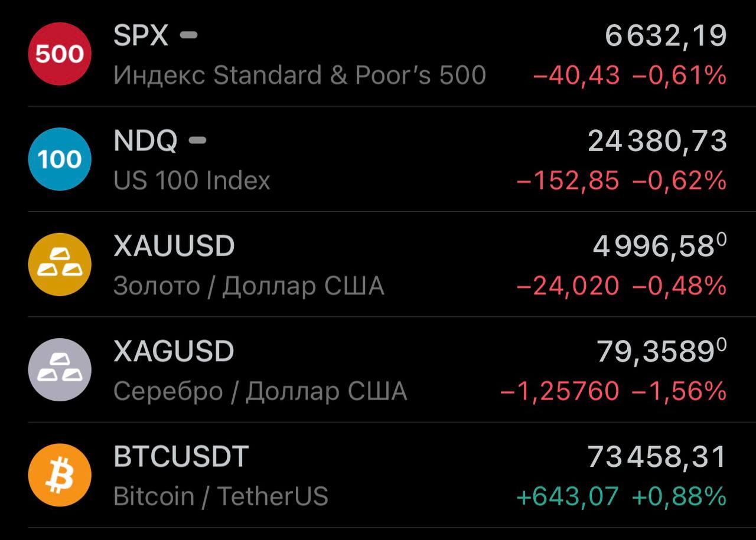Click the Bitcoin price 73458,31
This screenshot has width=756, height=540.
click(657, 457)
